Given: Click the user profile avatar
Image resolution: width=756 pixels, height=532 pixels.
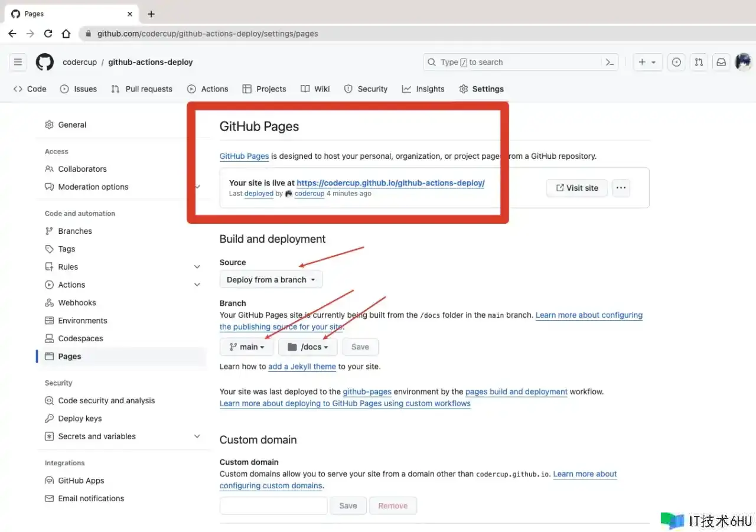Looking at the screenshot, I should click(742, 61).
